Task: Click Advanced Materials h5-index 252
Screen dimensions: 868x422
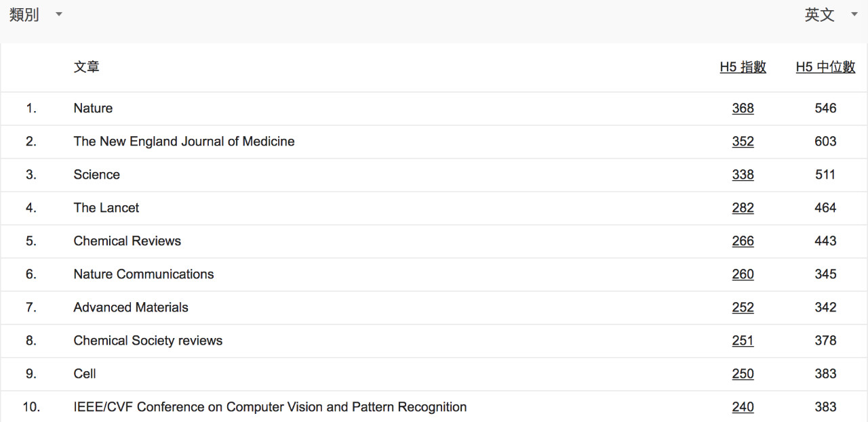Action: tap(743, 308)
